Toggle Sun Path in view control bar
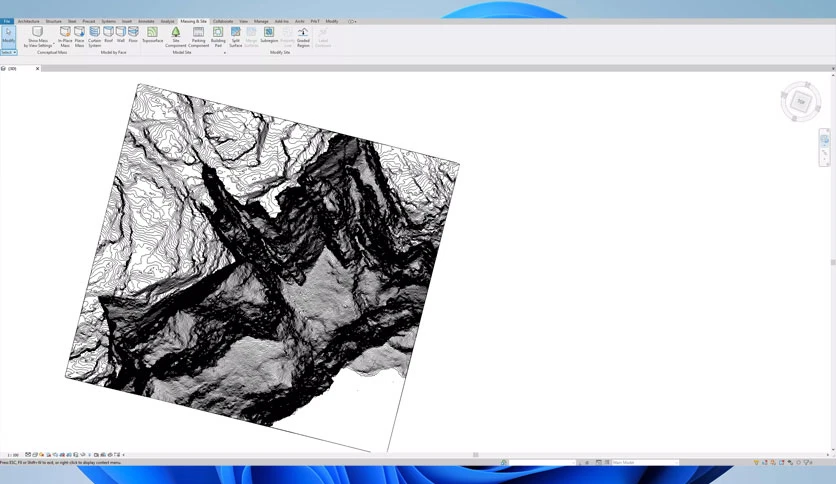 pyautogui.click(x=42, y=455)
